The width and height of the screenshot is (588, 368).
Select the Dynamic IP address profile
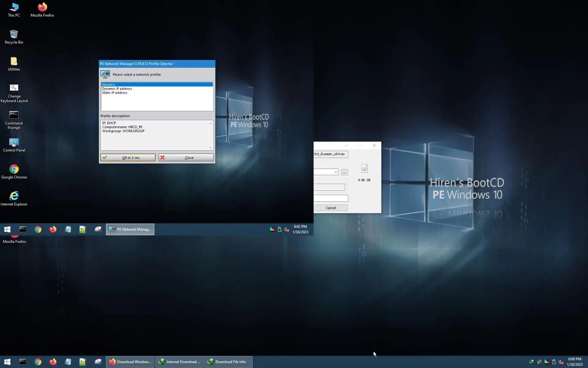117,89
